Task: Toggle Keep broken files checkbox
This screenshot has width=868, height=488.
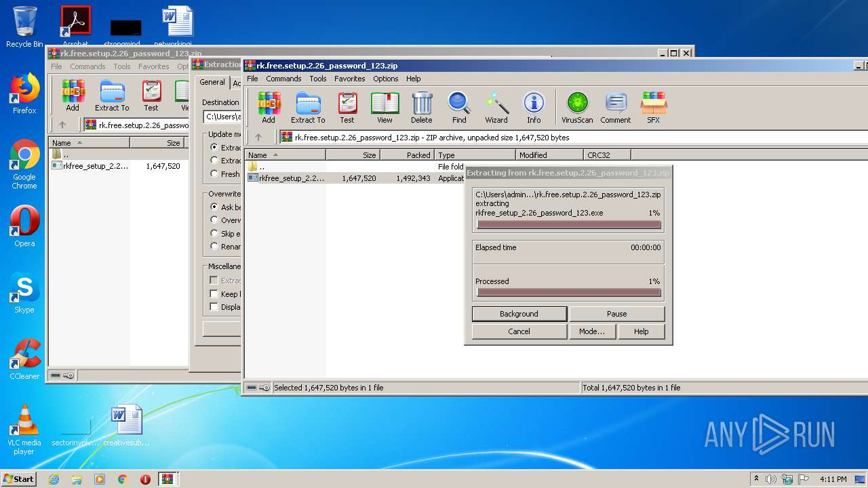Action: (214, 293)
